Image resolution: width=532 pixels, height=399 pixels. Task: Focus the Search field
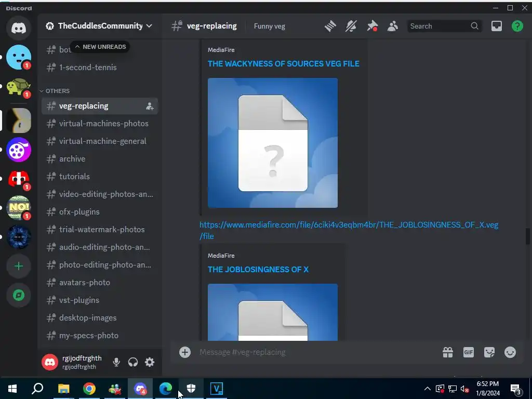(x=444, y=26)
